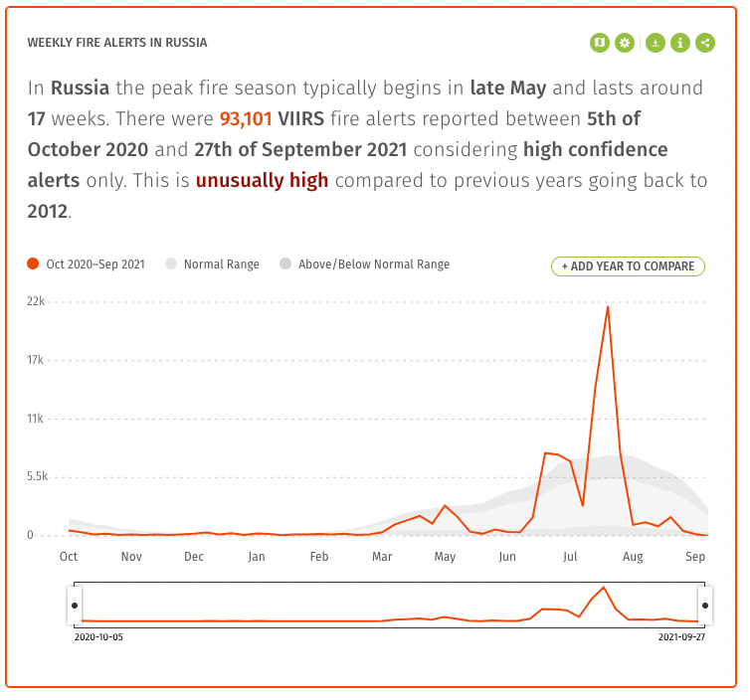The width and height of the screenshot is (750, 700).
Task: Open the widget settings gear
Action: click(x=625, y=43)
